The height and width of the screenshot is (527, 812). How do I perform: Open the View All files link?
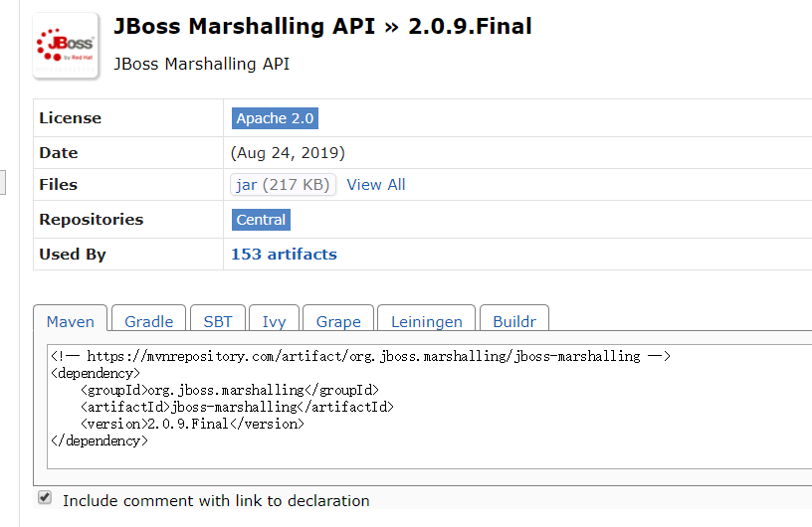coord(376,185)
